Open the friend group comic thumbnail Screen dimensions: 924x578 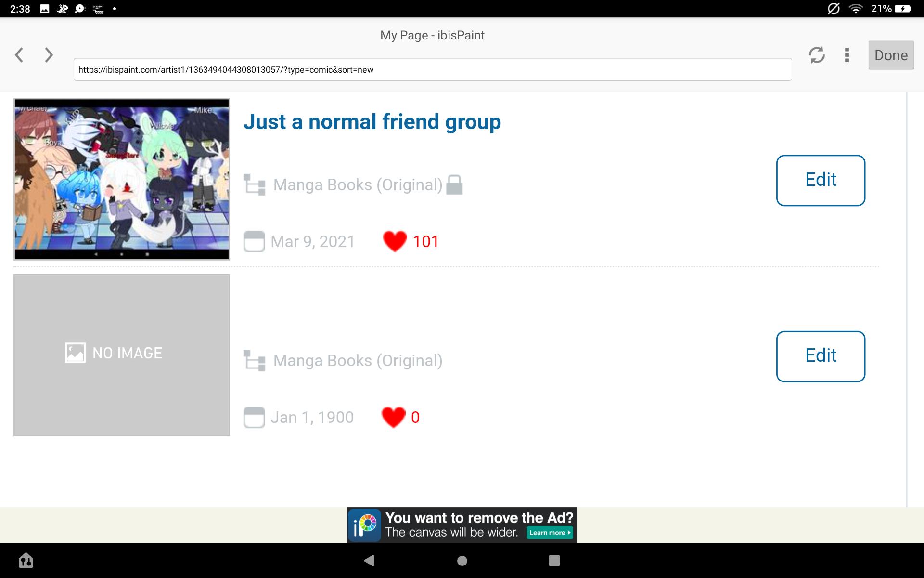coord(122,179)
